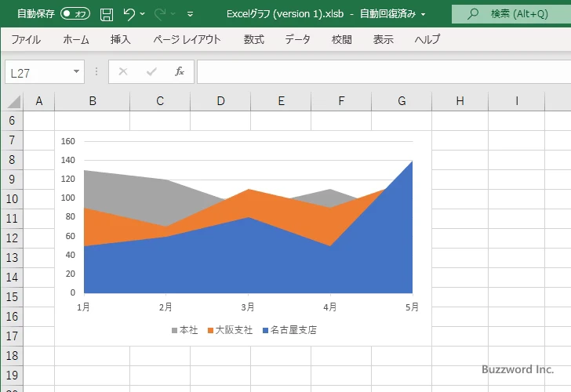The image size is (571, 392).
Task: Click the blue 名古屋支店 legend swatch
Action: pos(265,331)
